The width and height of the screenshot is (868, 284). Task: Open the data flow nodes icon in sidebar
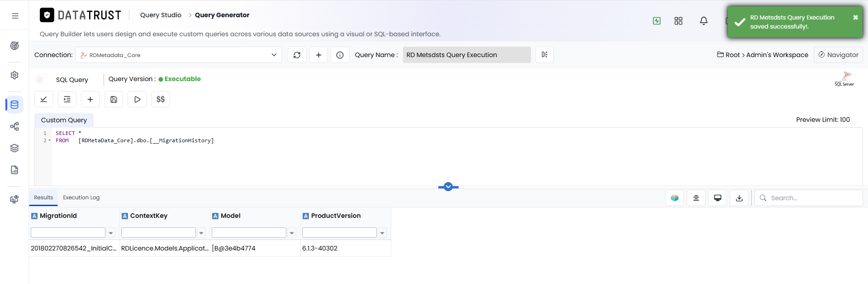(x=14, y=126)
